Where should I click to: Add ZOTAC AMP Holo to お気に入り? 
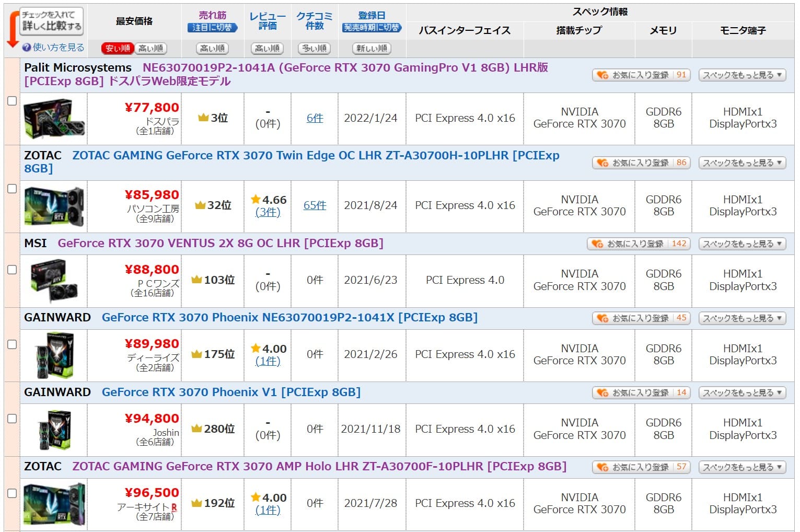pyautogui.click(x=641, y=467)
